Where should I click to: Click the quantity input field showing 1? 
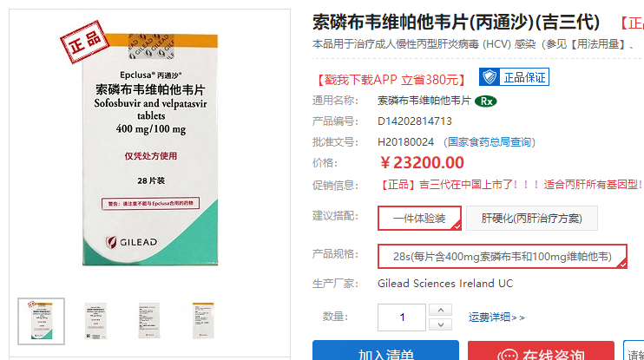402,317
